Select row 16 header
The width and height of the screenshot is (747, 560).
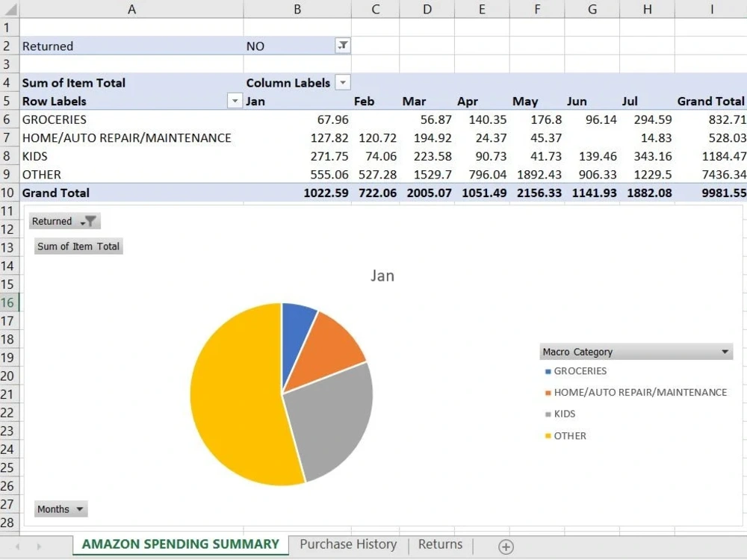tap(9, 302)
